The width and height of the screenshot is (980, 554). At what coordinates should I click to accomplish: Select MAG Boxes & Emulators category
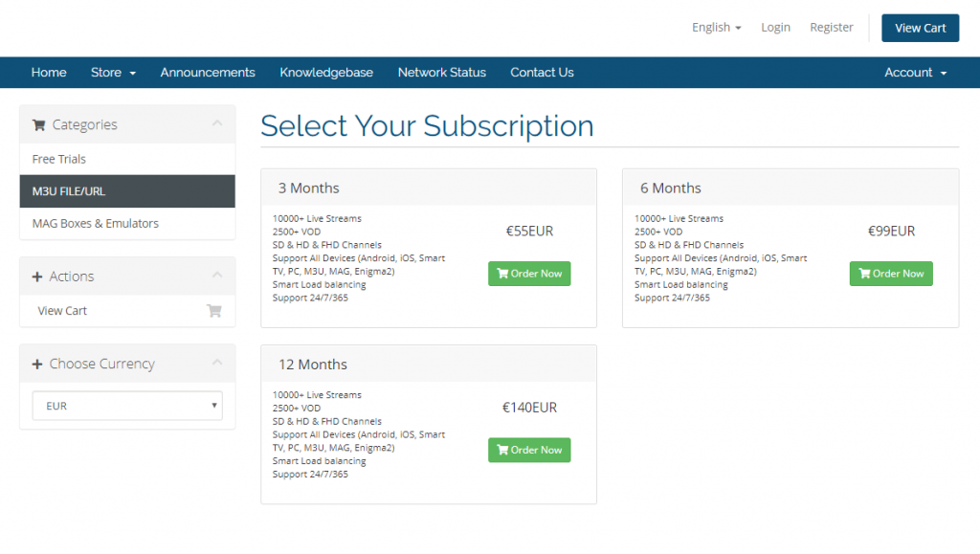(x=127, y=224)
